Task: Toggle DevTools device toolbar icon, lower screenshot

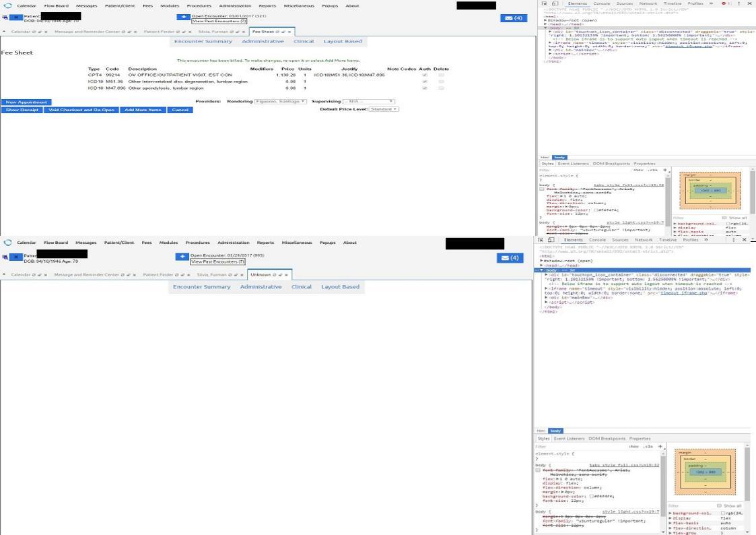Action: [x=551, y=240]
